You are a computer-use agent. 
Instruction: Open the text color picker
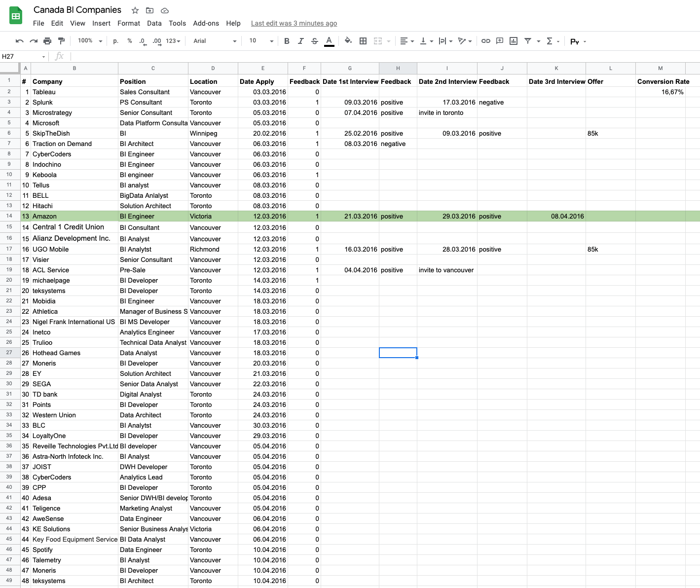[x=329, y=41]
